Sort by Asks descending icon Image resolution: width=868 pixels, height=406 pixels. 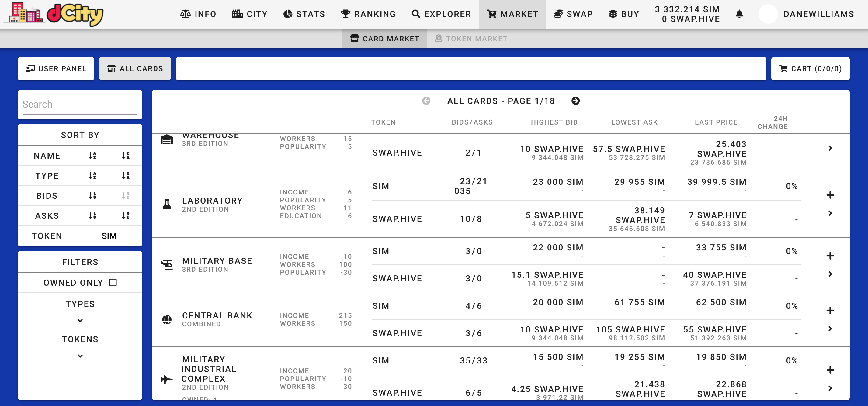click(x=126, y=215)
